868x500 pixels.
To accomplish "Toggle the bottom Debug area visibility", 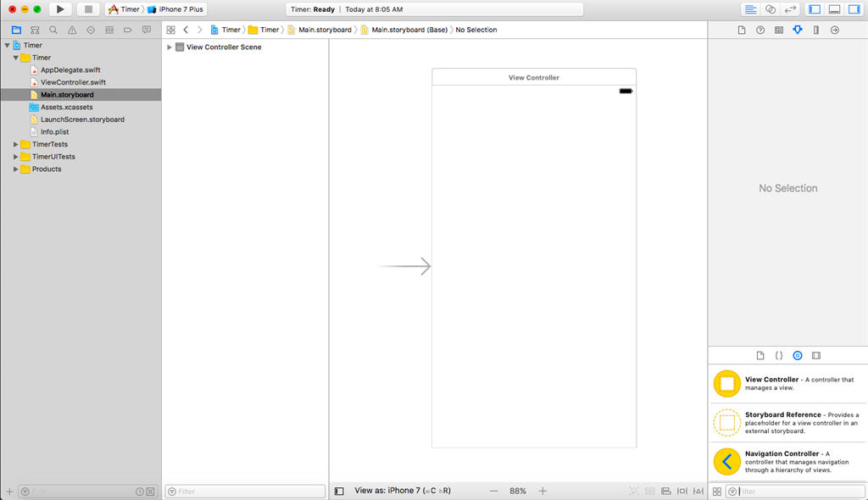I will (834, 9).
